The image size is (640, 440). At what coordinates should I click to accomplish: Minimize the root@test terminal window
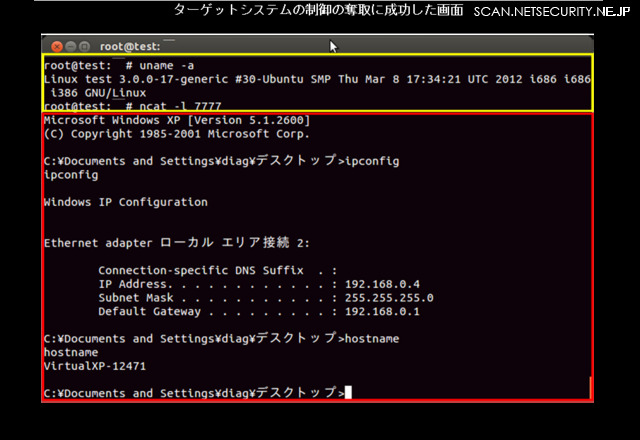(x=71, y=47)
